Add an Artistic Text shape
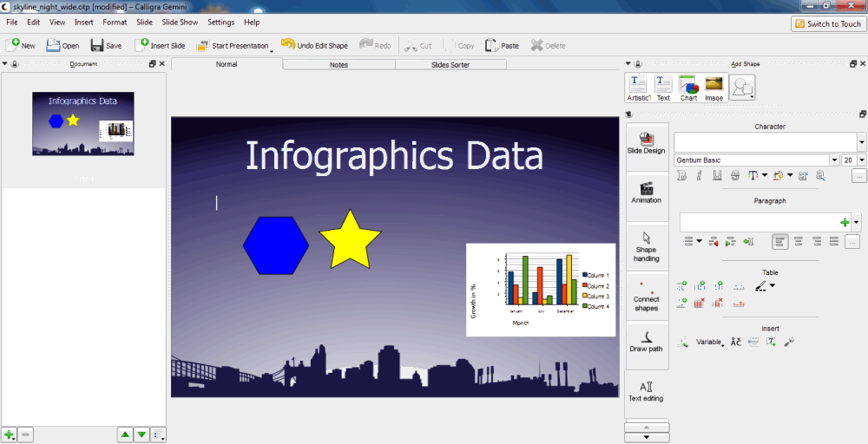Screen dimensions: 868x444 (x=638, y=88)
